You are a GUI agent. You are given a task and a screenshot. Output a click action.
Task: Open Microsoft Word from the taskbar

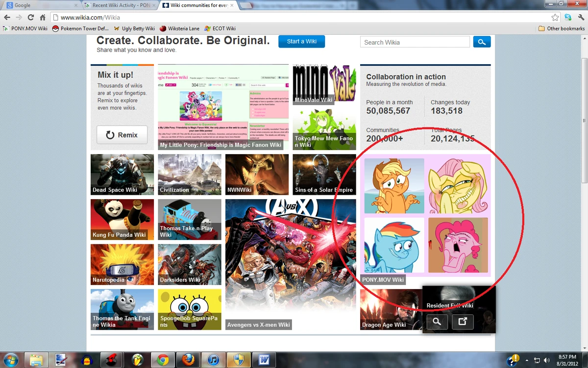[x=264, y=359]
